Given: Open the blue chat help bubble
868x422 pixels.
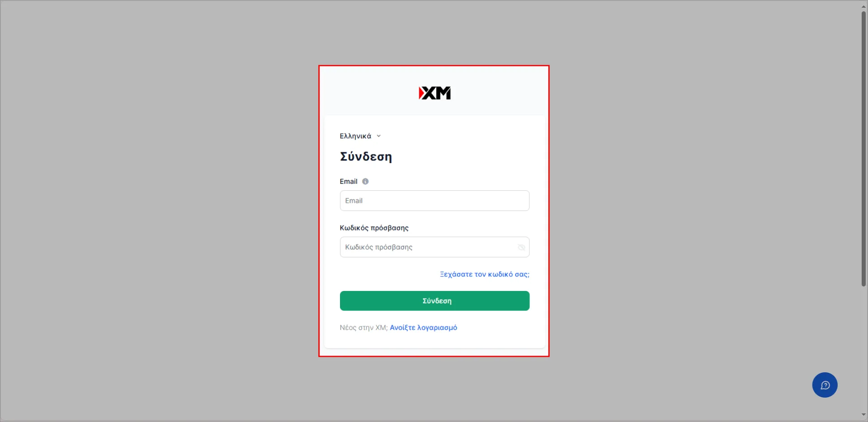Looking at the screenshot, I should [x=825, y=385].
